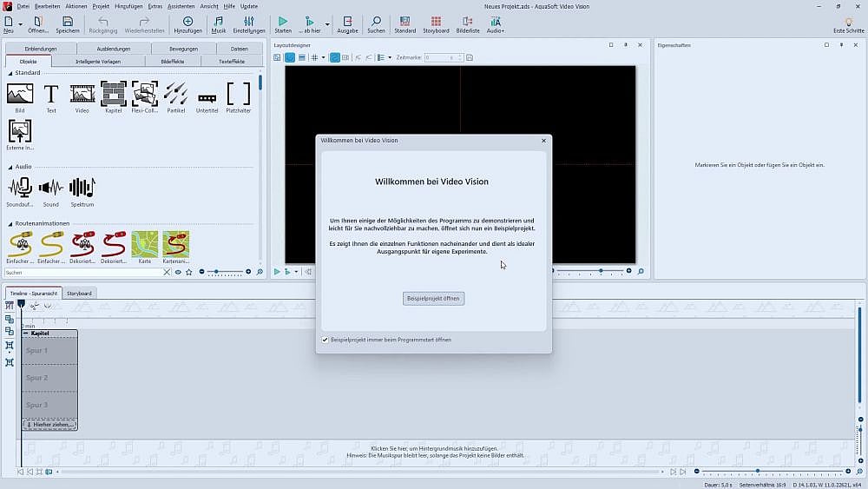Collapse the Standard objects section
868x489 pixels.
(x=10, y=73)
